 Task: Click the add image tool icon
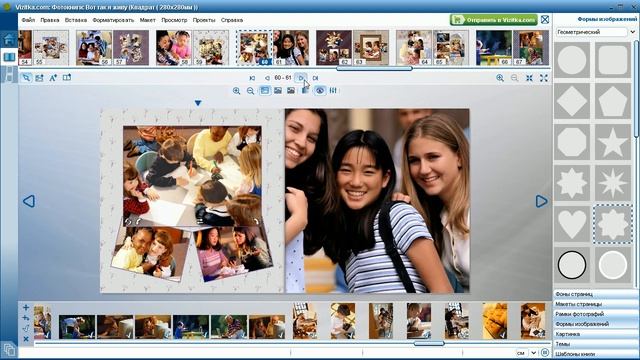click(x=40, y=78)
